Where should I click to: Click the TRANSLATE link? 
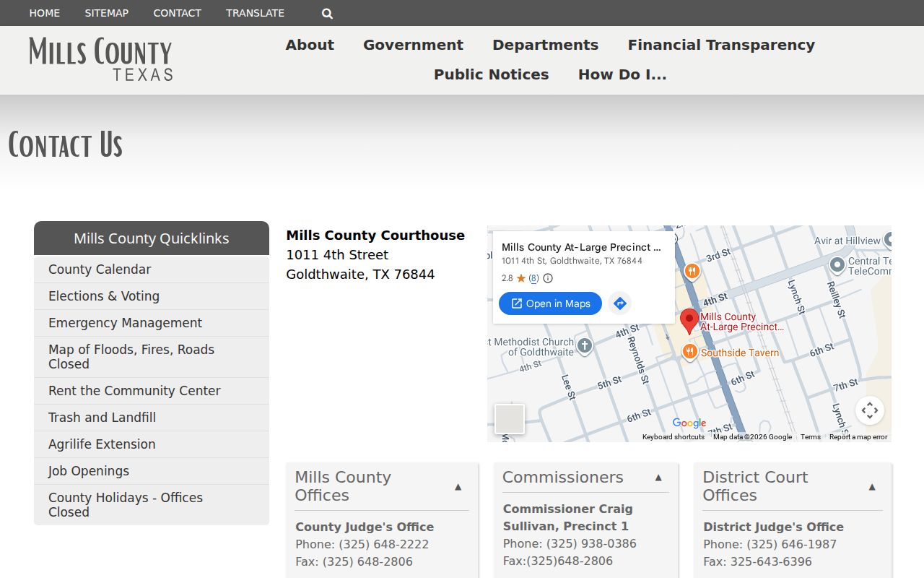(x=255, y=13)
